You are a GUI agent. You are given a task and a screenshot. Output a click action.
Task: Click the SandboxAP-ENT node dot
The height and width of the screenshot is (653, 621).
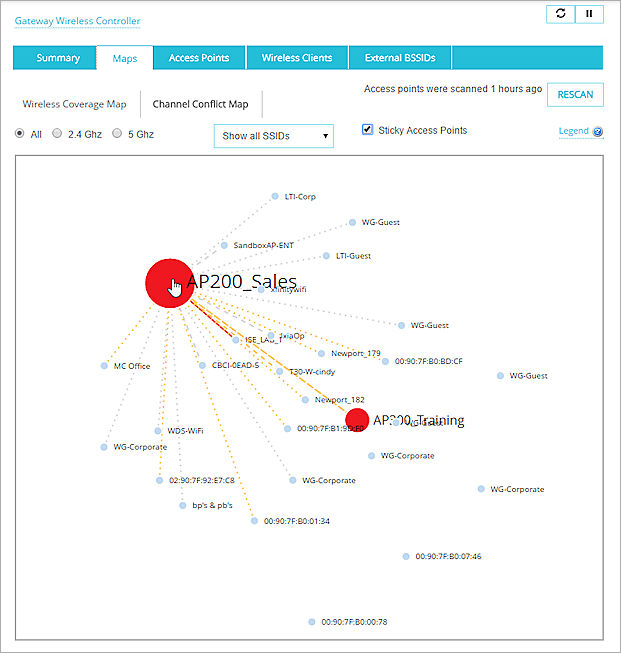[x=224, y=245]
